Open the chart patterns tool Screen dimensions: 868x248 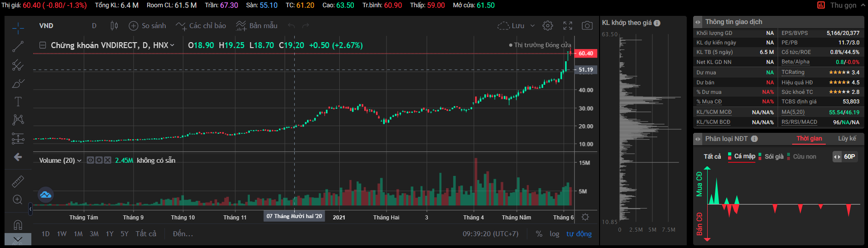18,120
